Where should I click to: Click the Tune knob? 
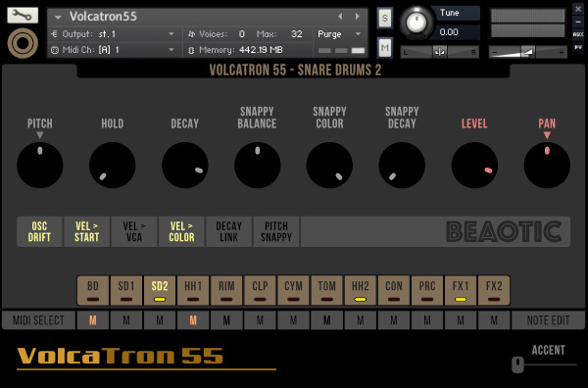[x=416, y=23]
